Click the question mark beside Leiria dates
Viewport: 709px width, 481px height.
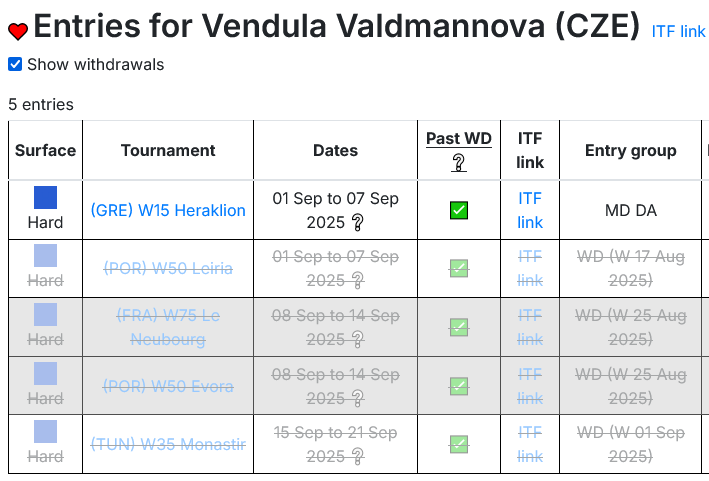357,281
